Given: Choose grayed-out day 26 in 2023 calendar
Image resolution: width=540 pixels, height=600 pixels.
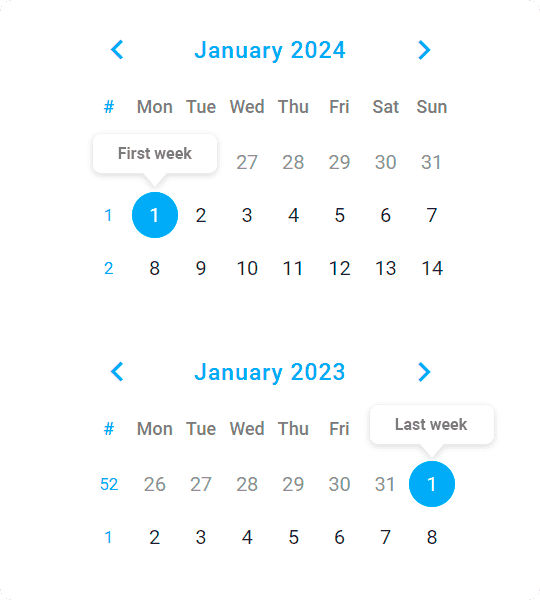Looking at the screenshot, I should coord(155,484).
